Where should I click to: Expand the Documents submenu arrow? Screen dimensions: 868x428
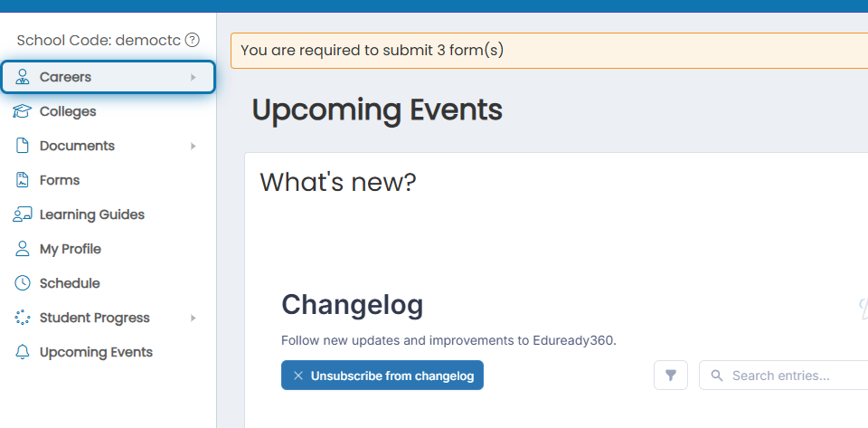click(x=193, y=146)
